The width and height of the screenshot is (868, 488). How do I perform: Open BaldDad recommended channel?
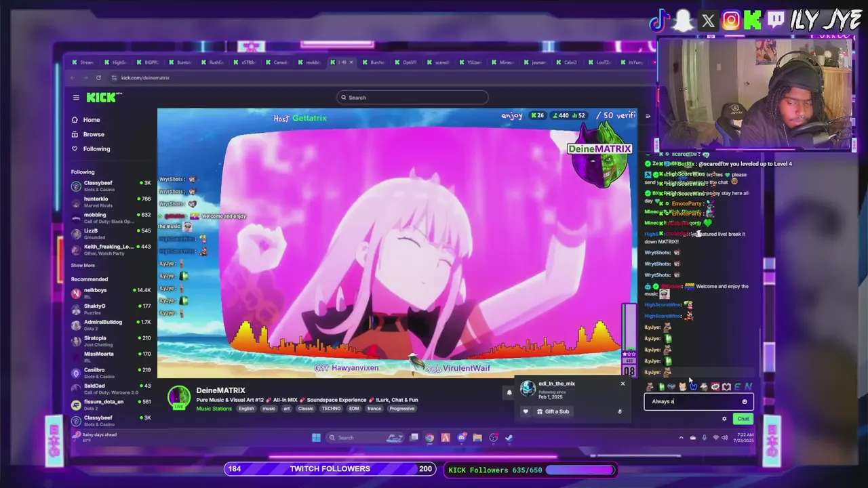point(111,388)
